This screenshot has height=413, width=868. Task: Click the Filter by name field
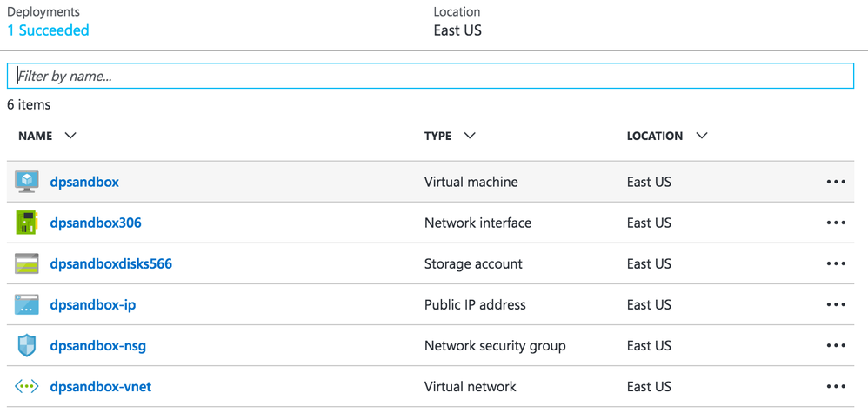pos(431,77)
